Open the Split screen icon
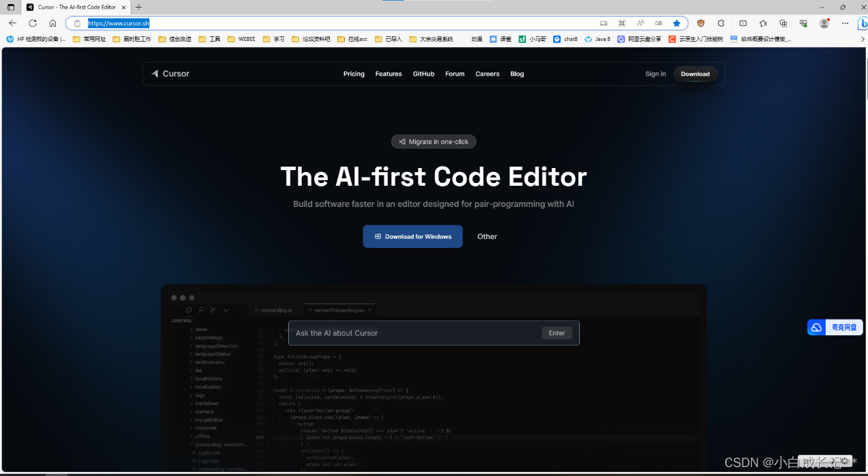The height and width of the screenshot is (476, 868). pyautogui.click(x=743, y=23)
